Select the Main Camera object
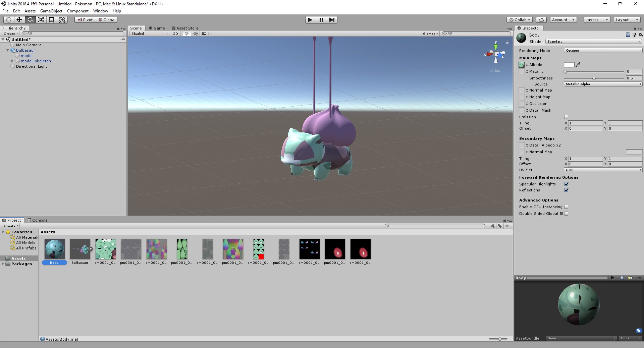This screenshot has width=644, height=348. (29, 45)
